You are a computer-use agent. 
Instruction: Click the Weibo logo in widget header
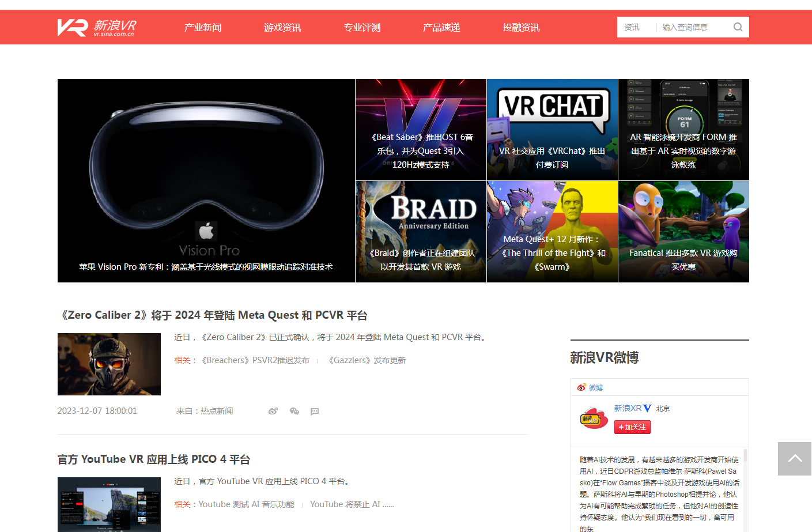[581, 387]
